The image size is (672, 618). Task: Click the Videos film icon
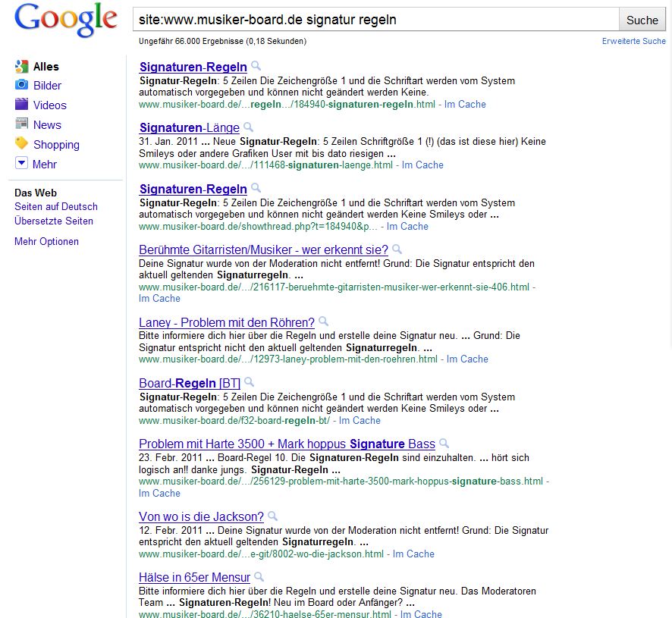click(x=21, y=104)
